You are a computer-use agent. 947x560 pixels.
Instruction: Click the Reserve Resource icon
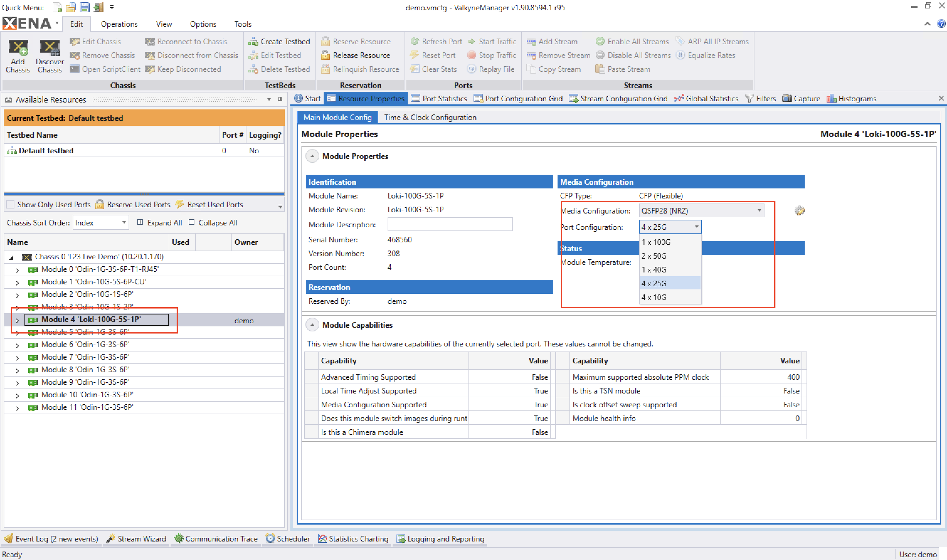click(x=325, y=41)
